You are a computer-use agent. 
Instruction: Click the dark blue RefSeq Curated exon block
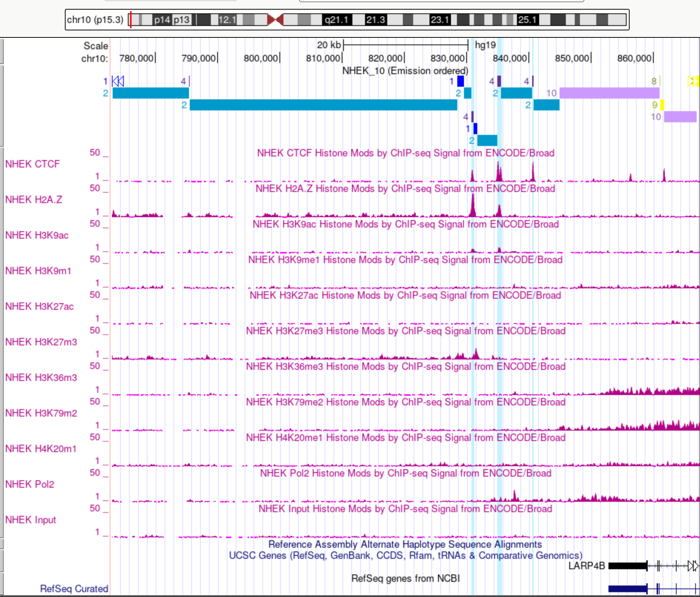pos(628,588)
